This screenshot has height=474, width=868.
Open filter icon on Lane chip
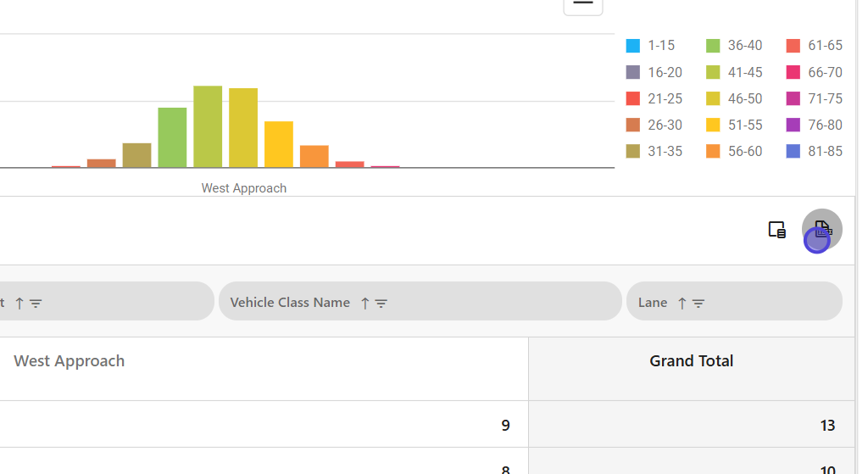click(x=698, y=303)
